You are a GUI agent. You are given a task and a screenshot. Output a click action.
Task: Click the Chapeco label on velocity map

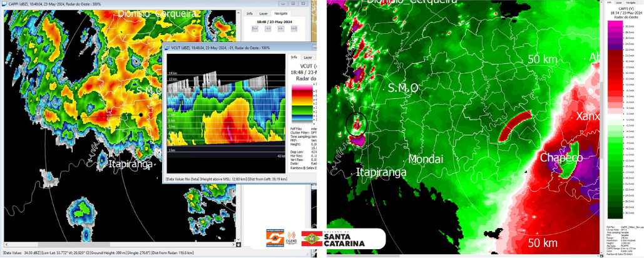point(561,157)
